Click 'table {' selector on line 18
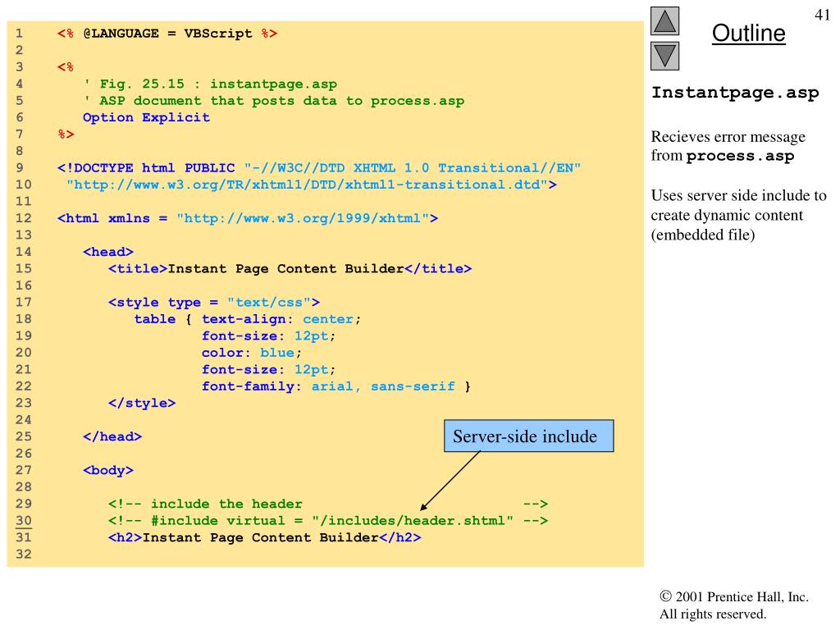Image resolution: width=840 pixels, height=630 pixels. coord(163,319)
